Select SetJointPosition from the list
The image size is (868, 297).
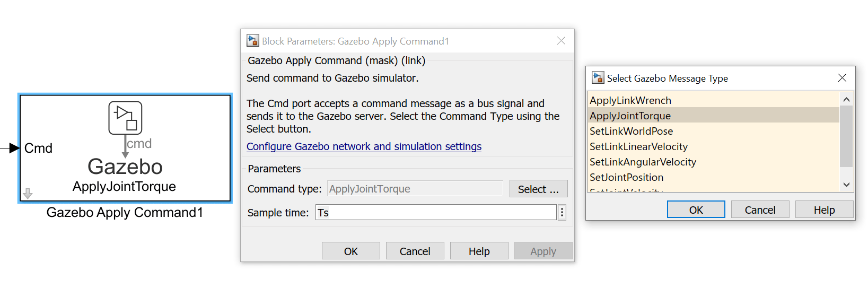point(626,177)
